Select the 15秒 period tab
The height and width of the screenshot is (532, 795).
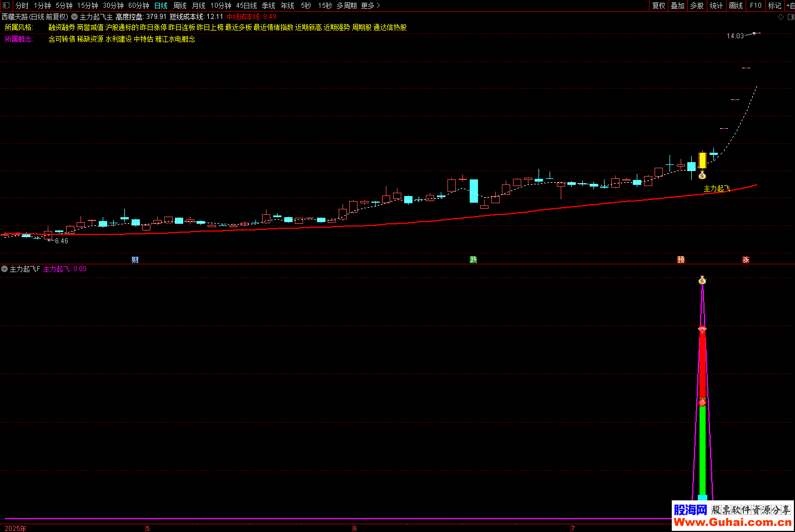point(325,6)
